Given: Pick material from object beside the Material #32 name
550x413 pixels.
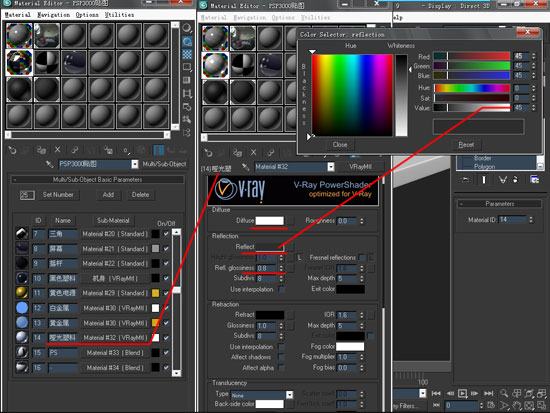Looking at the screenshot, I should pos(246,167).
